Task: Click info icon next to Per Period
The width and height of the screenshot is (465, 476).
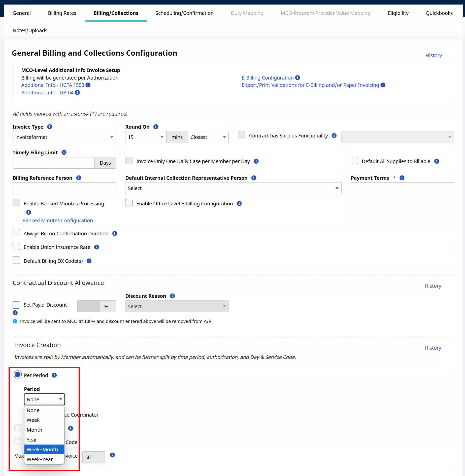Action: click(54, 375)
